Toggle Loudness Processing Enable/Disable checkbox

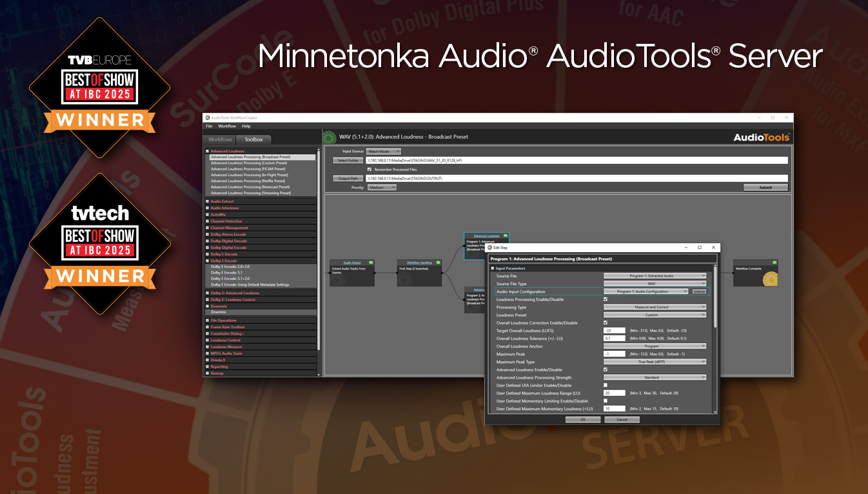point(605,299)
